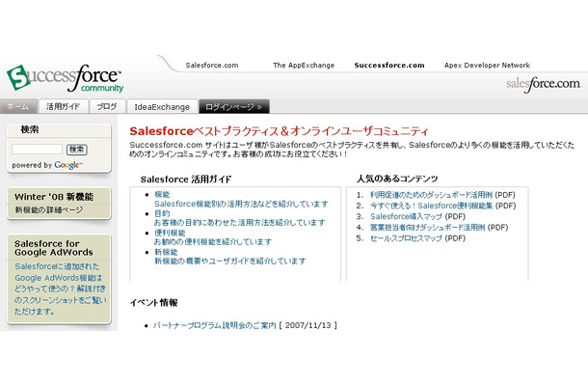Viewport: 588px width, 386px height.
Task: Open the 便利機能 guide link
Action: coord(170,233)
